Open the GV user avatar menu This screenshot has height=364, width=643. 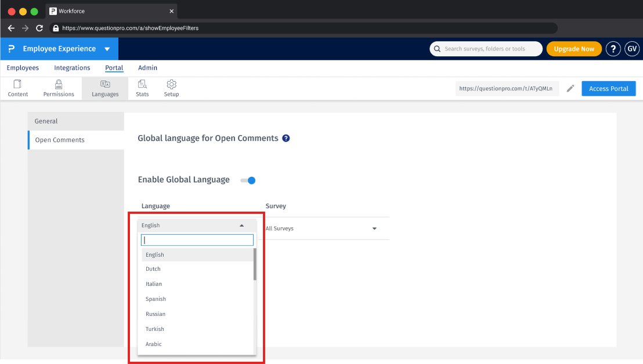coord(632,49)
